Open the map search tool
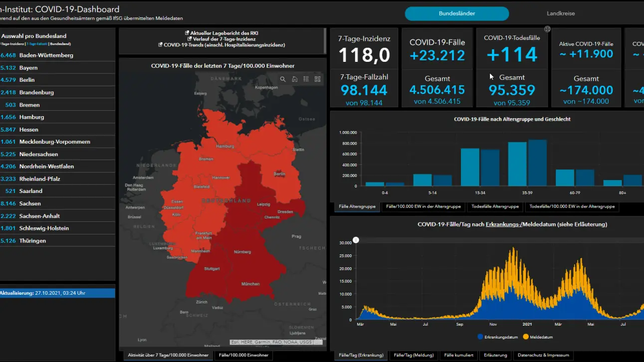The image size is (644, 362). (283, 79)
